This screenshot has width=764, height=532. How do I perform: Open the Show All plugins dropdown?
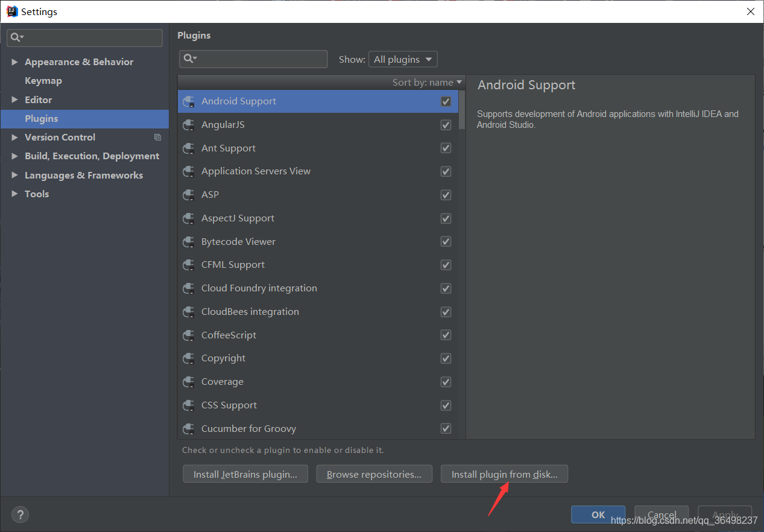tap(403, 59)
